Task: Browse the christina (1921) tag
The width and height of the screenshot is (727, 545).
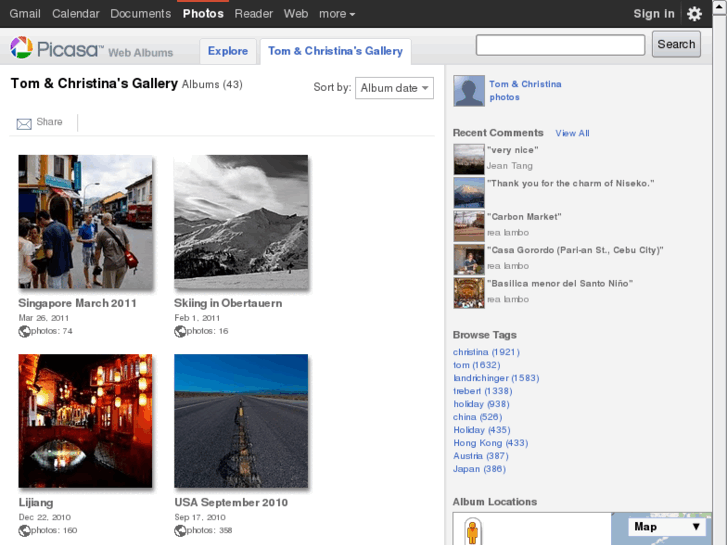Action: (486, 352)
